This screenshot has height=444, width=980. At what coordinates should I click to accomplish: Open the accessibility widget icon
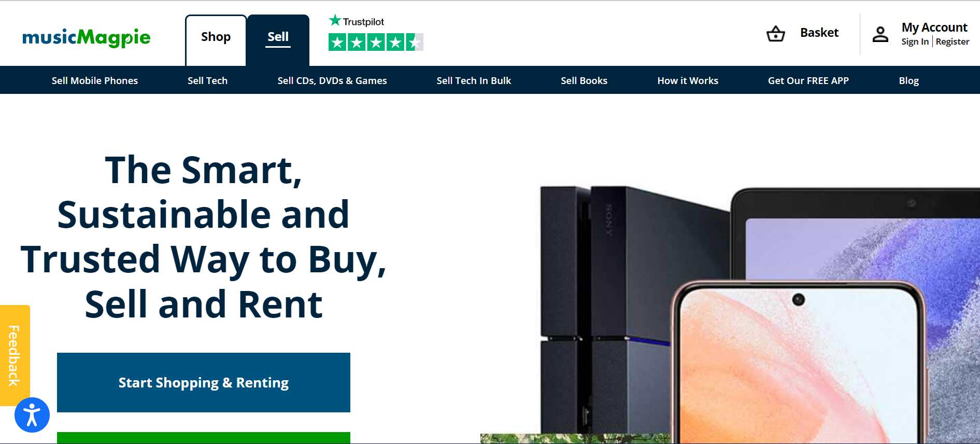(x=32, y=415)
